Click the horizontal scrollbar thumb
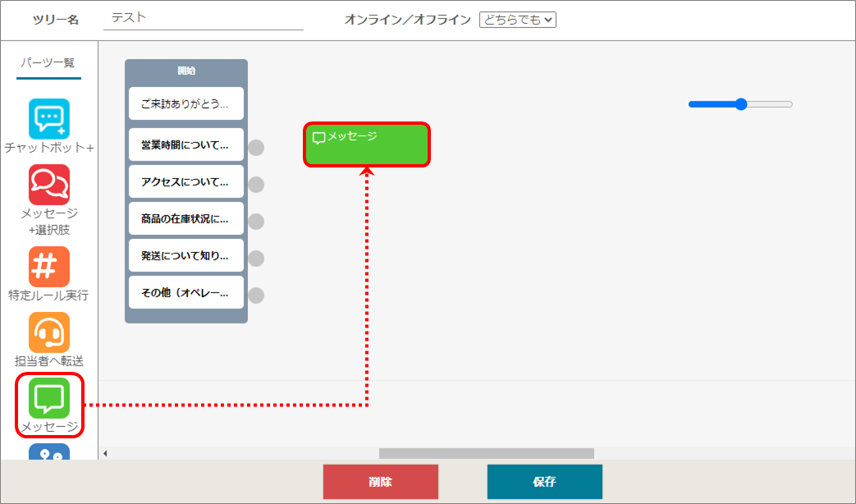The height and width of the screenshot is (504, 856). (x=487, y=453)
